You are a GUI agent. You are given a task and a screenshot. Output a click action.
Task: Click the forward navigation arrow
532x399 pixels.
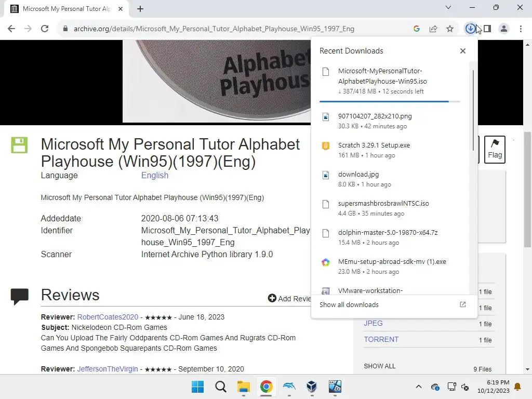coord(28,29)
